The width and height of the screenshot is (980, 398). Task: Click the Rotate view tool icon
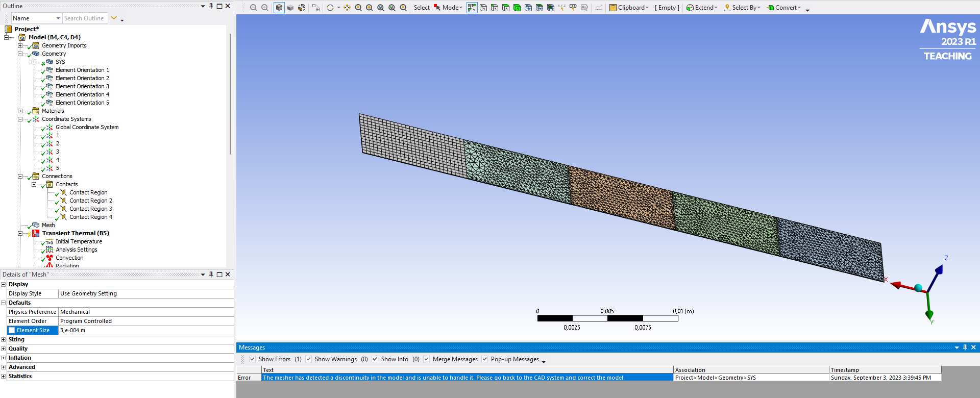[x=330, y=8]
